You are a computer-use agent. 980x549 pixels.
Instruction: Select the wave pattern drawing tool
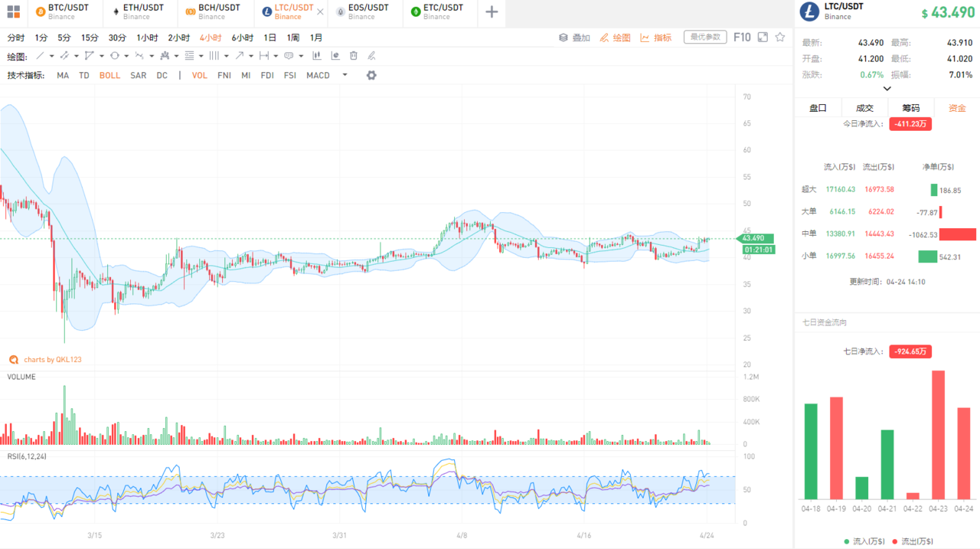pyautogui.click(x=139, y=56)
